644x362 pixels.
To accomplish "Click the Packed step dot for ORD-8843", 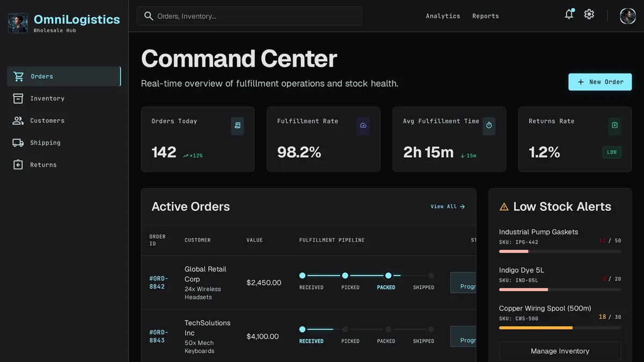I will click(388, 329).
